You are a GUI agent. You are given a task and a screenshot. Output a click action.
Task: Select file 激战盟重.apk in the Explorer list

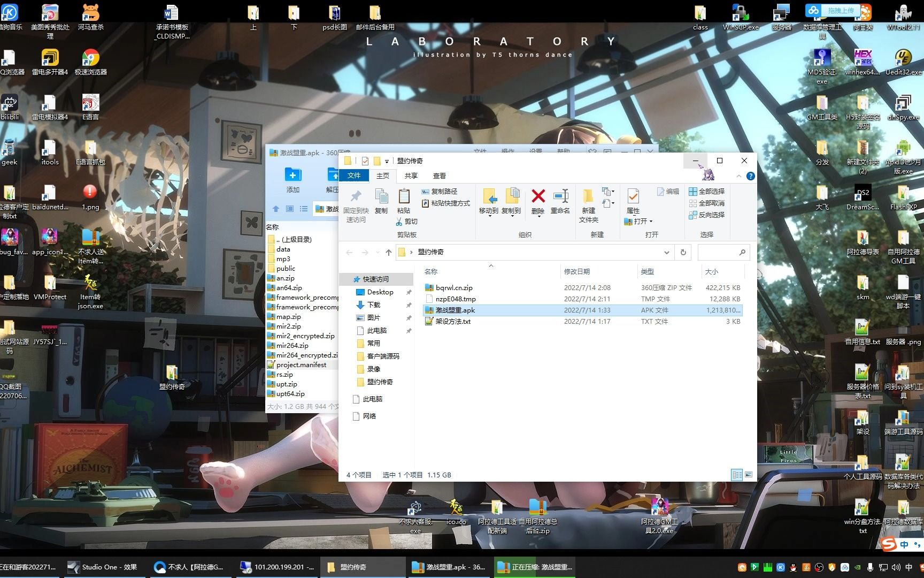[x=582, y=310]
